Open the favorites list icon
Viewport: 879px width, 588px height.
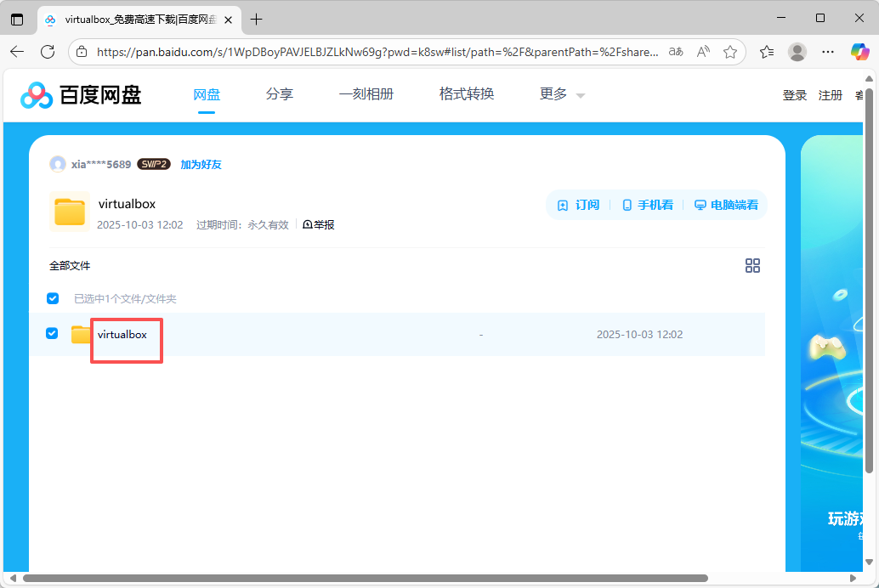coord(767,52)
